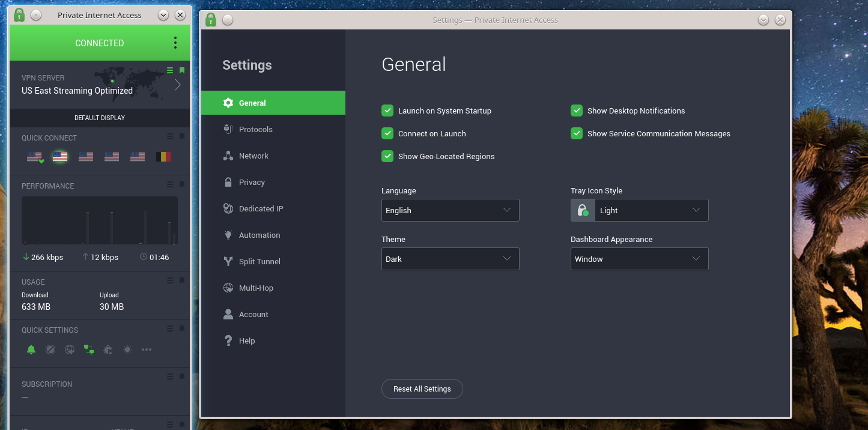Collapse the dashboard with DEFAULT DISPLAY bar

pyautogui.click(x=100, y=118)
